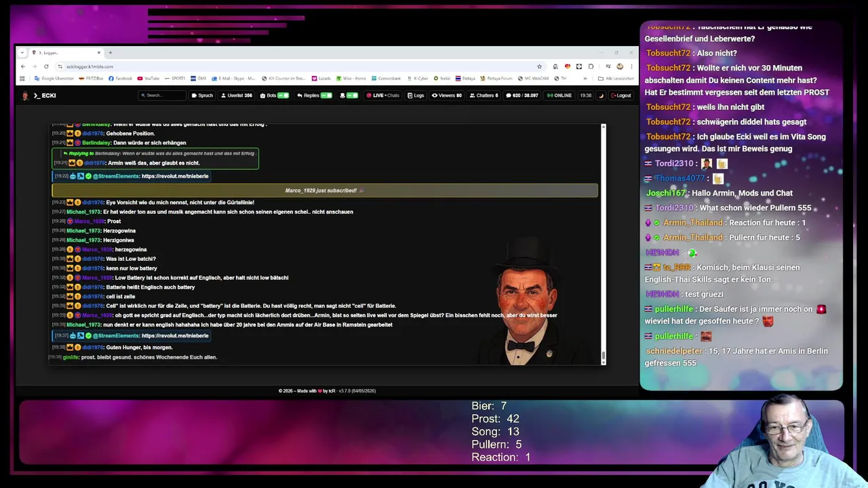Open Google Übersetzer bookmark
This screenshot has width=868, height=488.
(x=54, y=79)
